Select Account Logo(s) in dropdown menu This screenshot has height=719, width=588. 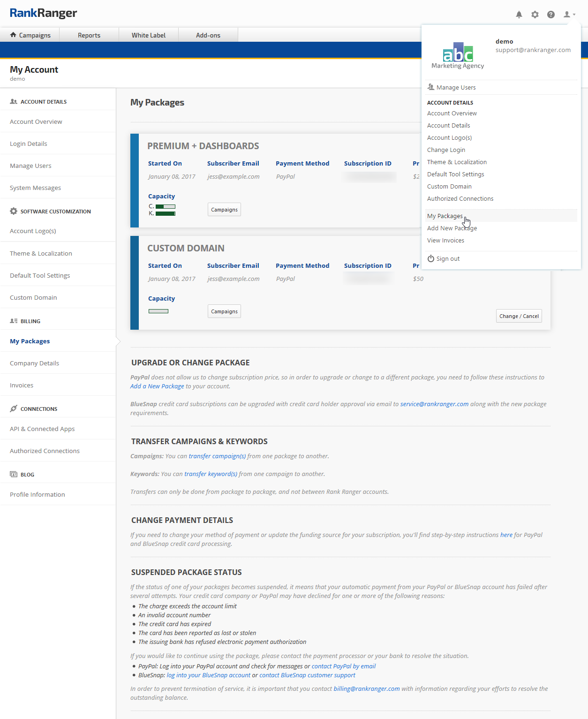point(450,138)
